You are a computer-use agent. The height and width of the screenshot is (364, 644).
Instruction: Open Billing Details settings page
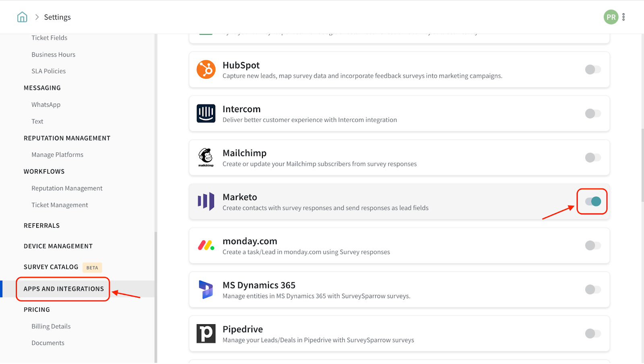tap(51, 326)
